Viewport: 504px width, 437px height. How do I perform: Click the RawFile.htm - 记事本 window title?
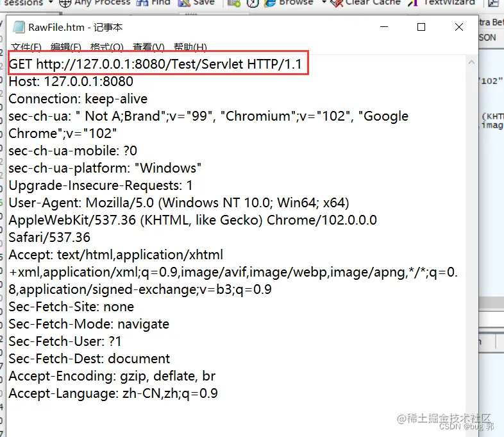76,28
